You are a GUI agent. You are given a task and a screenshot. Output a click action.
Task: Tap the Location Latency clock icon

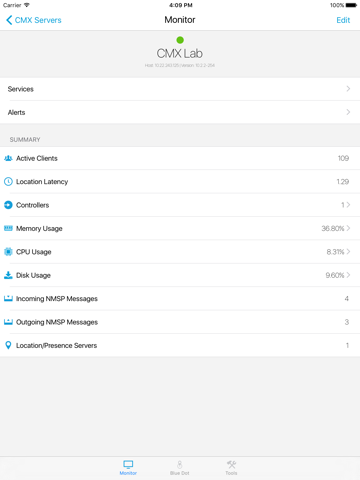(x=8, y=182)
